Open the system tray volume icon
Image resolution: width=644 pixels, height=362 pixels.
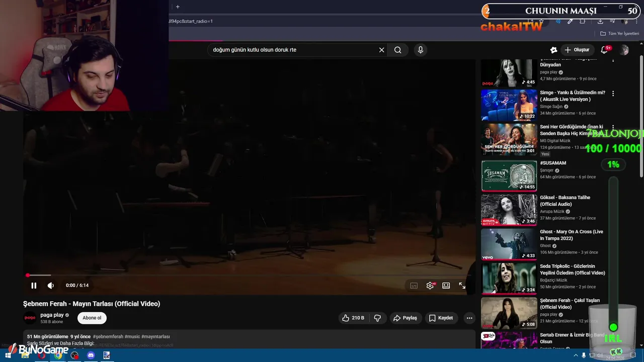(600, 355)
